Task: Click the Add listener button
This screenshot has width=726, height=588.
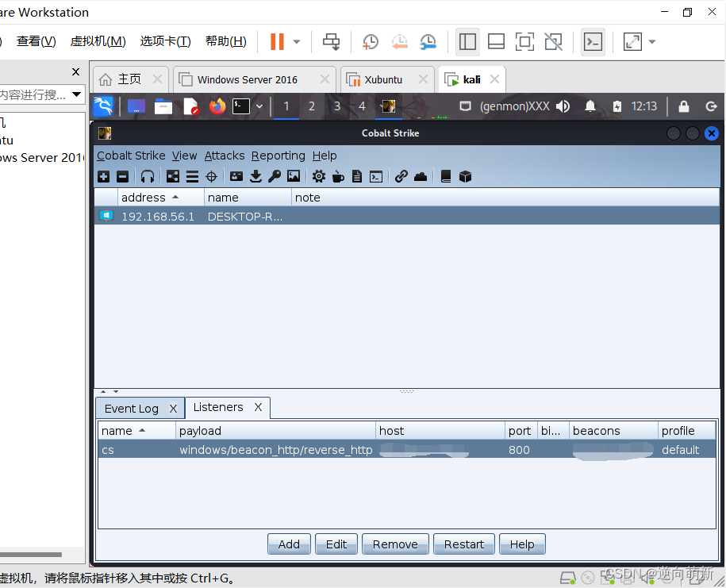Action: pos(289,544)
